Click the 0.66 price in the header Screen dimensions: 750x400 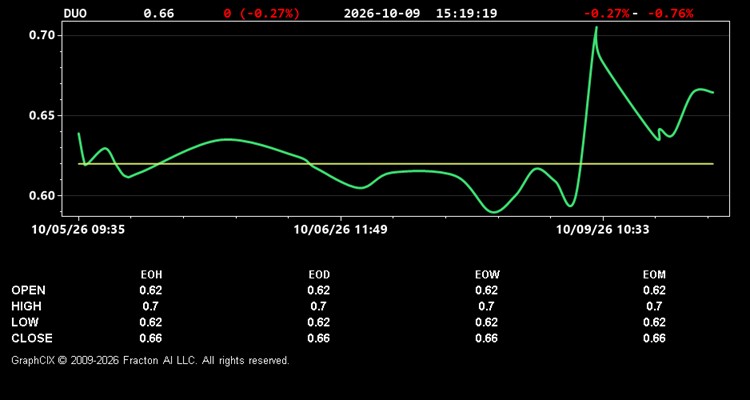pos(159,13)
